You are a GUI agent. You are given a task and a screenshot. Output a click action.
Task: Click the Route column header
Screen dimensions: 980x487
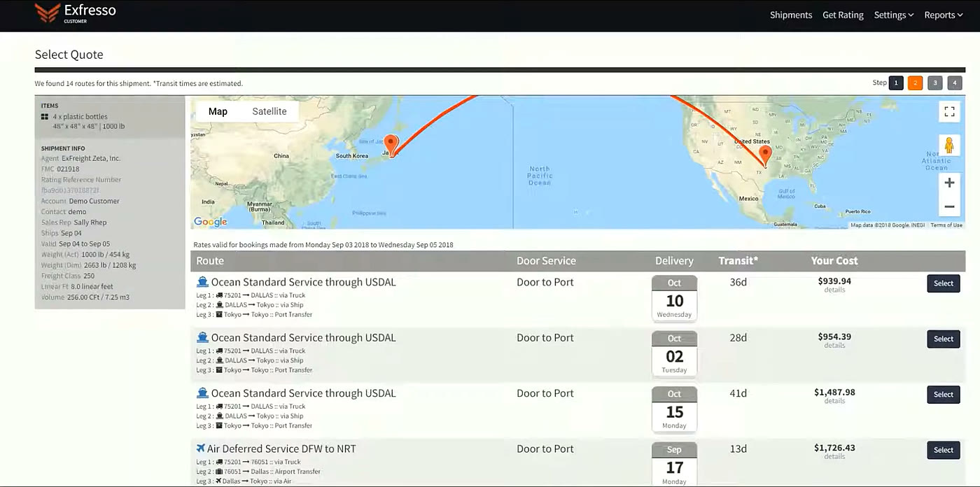[x=210, y=260]
